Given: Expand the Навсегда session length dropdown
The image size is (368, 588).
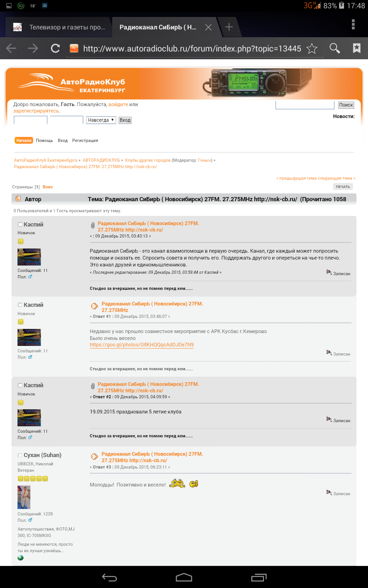Looking at the screenshot, I should tap(101, 120).
